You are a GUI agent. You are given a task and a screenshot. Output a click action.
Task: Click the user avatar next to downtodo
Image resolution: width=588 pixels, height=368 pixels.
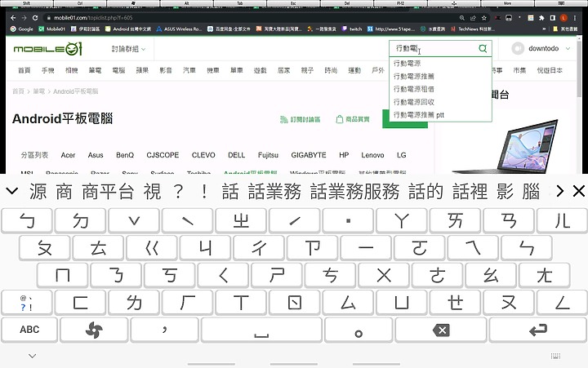(518, 48)
